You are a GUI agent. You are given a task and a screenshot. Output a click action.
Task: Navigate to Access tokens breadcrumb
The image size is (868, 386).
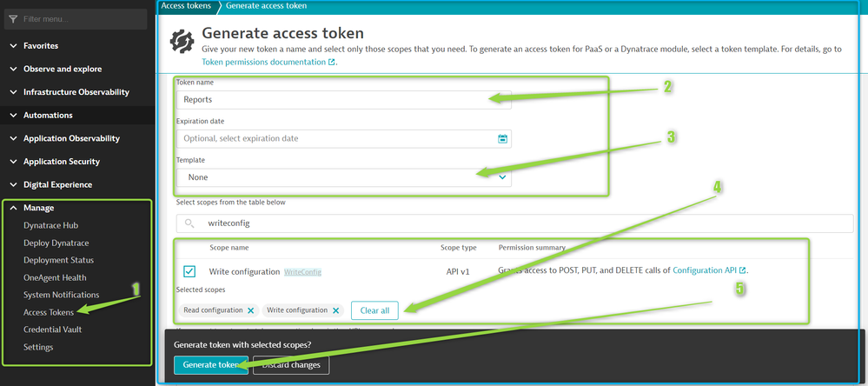(x=186, y=6)
